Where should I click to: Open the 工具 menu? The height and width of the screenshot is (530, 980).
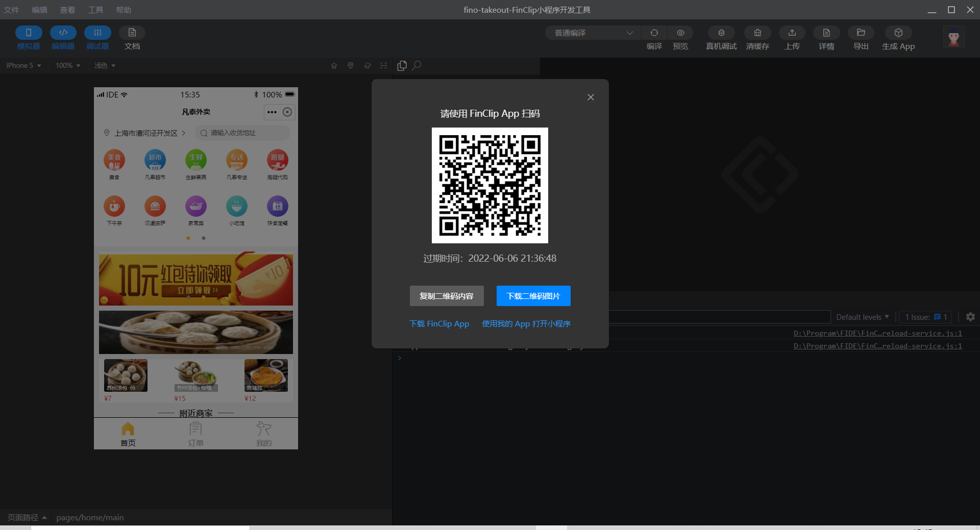(95, 10)
